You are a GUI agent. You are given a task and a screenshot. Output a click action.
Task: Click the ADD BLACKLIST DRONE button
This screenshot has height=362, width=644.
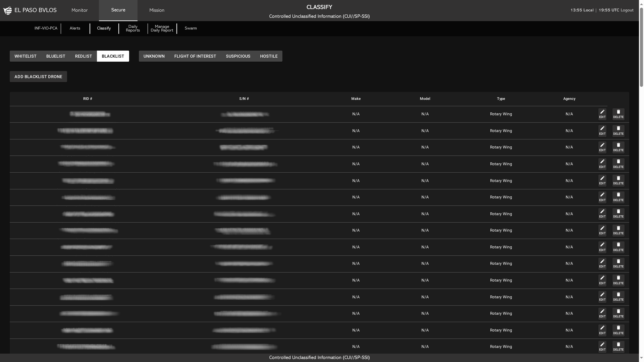tap(38, 77)
